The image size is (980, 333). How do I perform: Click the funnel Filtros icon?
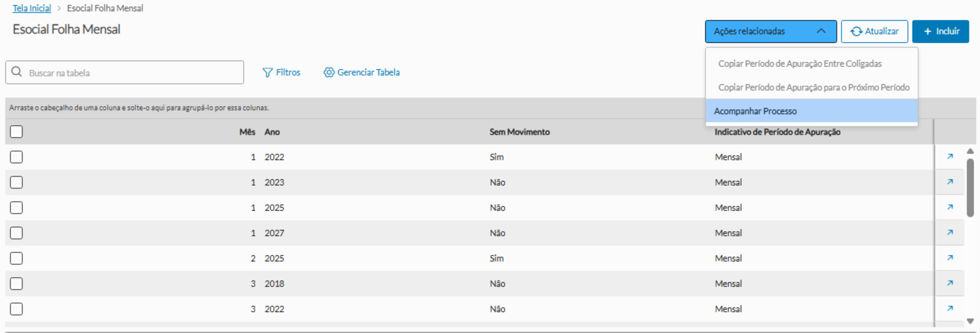tap(268, 72)
